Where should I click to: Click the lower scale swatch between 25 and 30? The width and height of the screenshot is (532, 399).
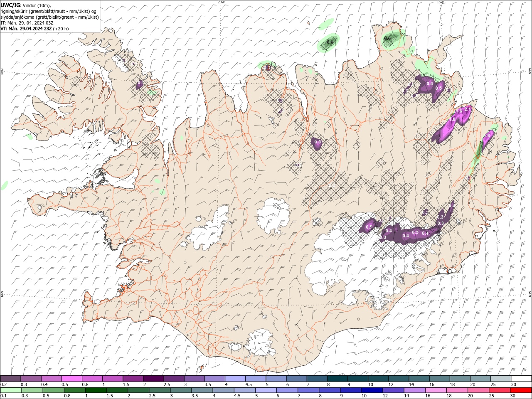click(500, 390)
